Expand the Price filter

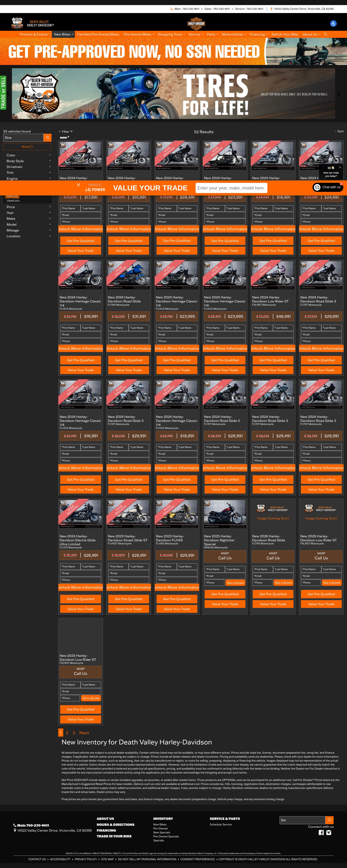28,207
